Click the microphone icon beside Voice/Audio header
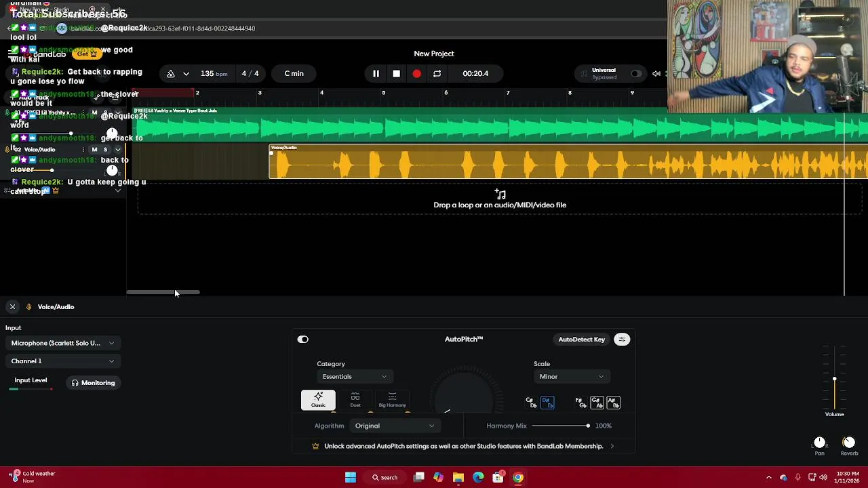The width and height of the screenshot is (868, 488). 28,307
